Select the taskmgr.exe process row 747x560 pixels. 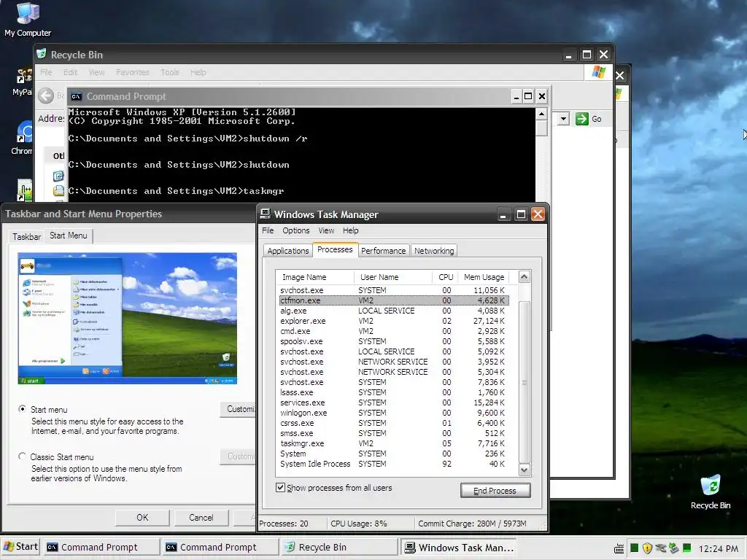pyautogui.click(x=393, y=443)
